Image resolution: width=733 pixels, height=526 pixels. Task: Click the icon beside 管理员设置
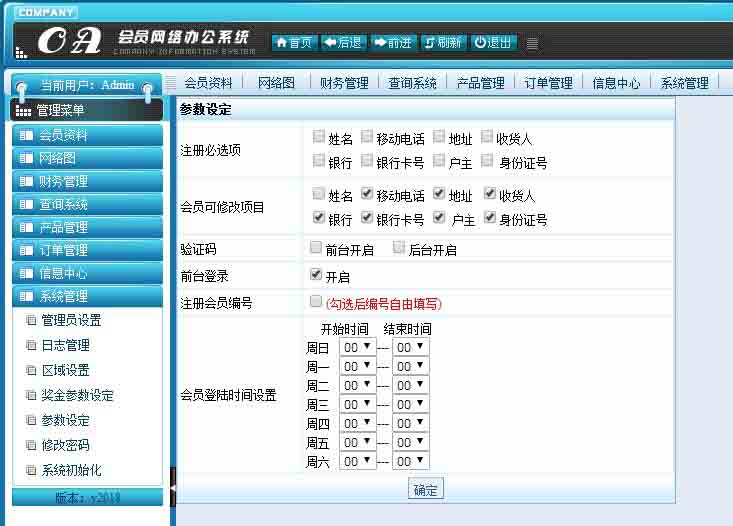pyautogui.click(x=31, y=321)
